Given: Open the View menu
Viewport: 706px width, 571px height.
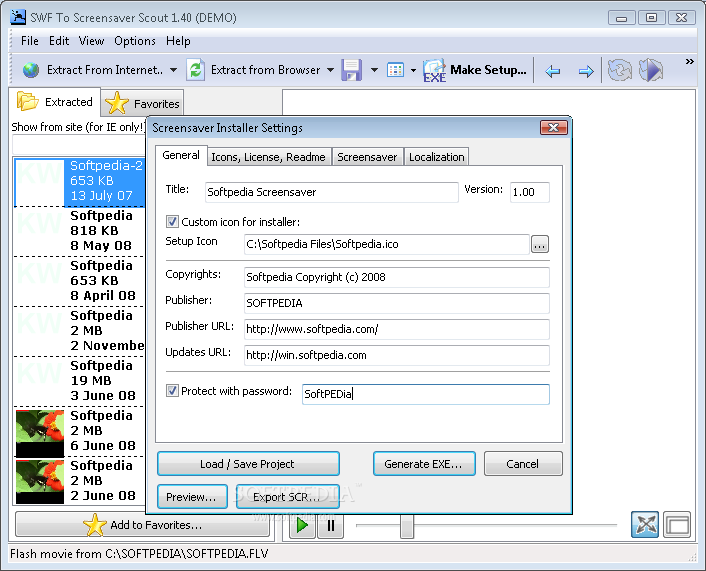Looking at the screenshot, I should (x=91, y=41).
